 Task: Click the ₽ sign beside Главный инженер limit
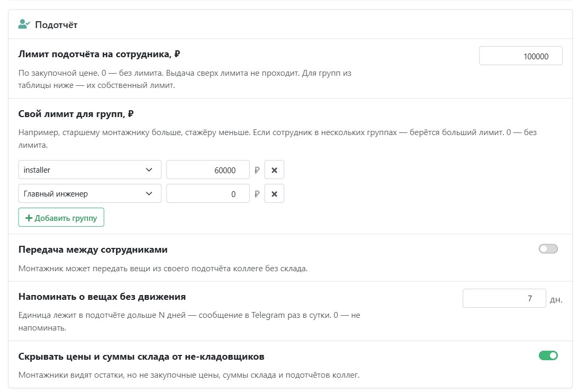pos(257,194)
